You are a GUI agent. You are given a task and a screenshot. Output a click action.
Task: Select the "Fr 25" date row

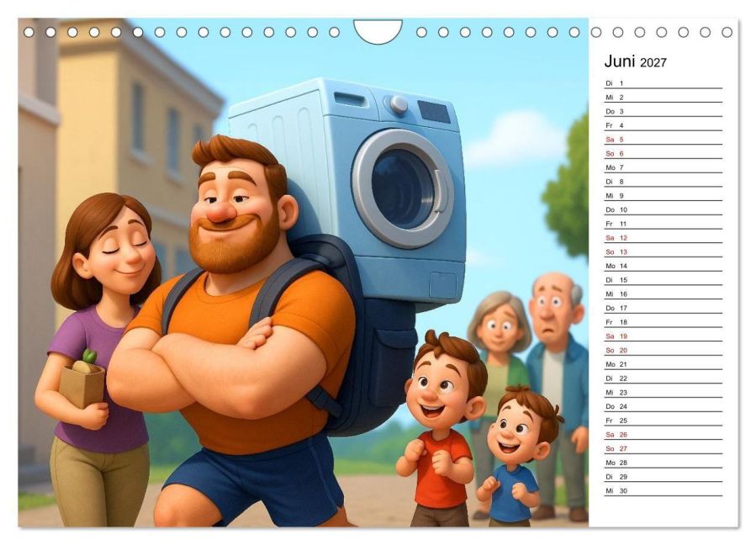663,420
